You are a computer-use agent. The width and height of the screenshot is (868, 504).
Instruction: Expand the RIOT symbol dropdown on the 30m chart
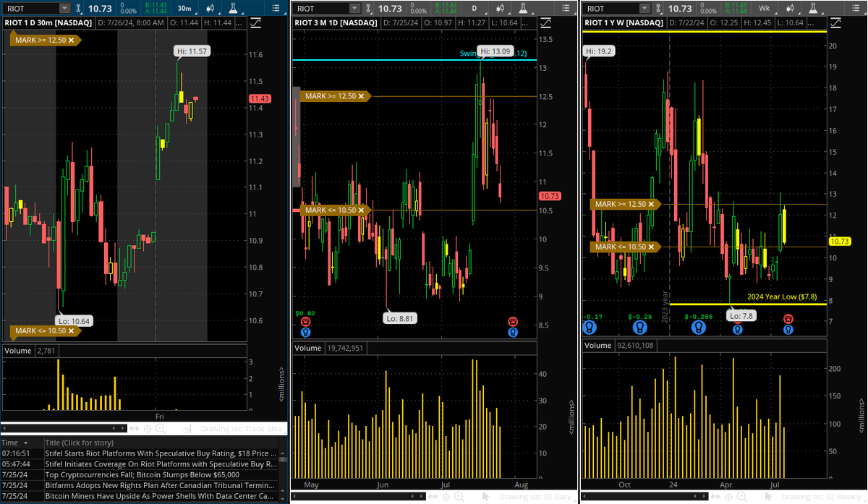point(65,9)
